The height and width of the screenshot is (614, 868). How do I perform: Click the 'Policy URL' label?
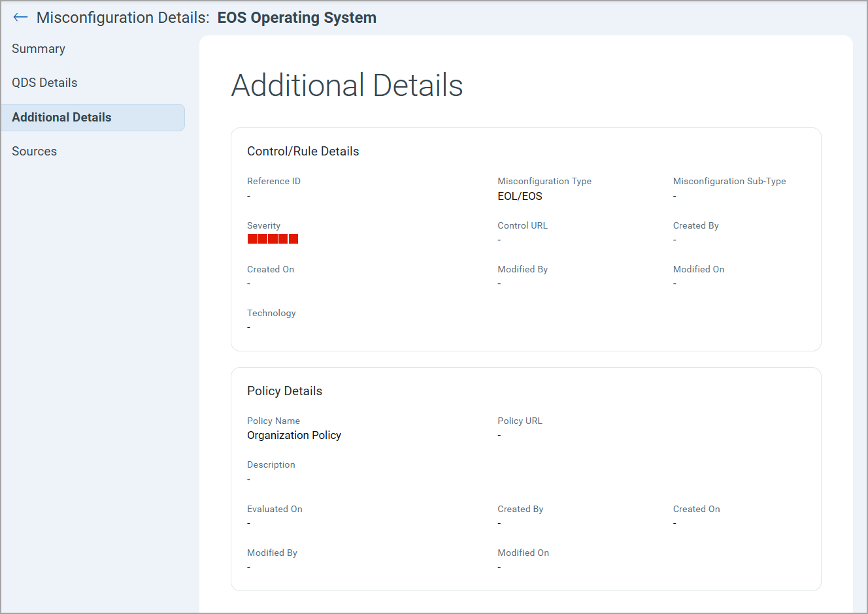[520, 421]
